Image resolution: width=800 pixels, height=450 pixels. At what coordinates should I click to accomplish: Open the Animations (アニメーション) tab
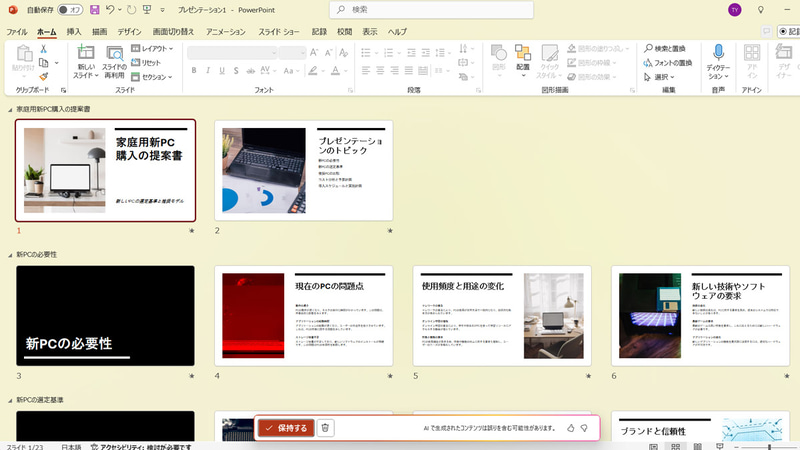[x=226, y=32]
